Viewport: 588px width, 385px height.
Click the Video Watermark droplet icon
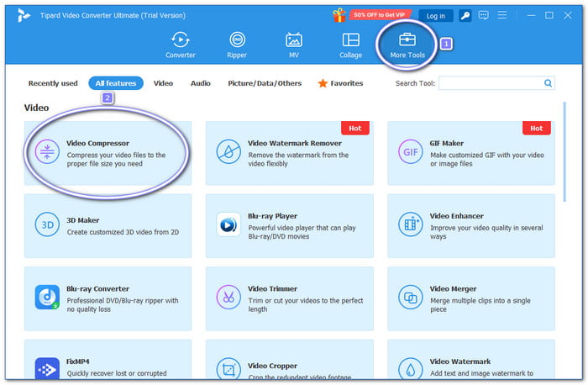(x=410, y=368)
